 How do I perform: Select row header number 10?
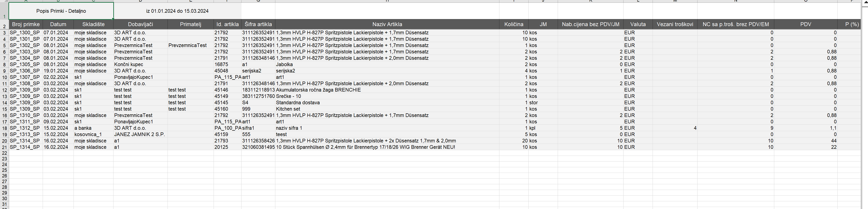[4, 77]
